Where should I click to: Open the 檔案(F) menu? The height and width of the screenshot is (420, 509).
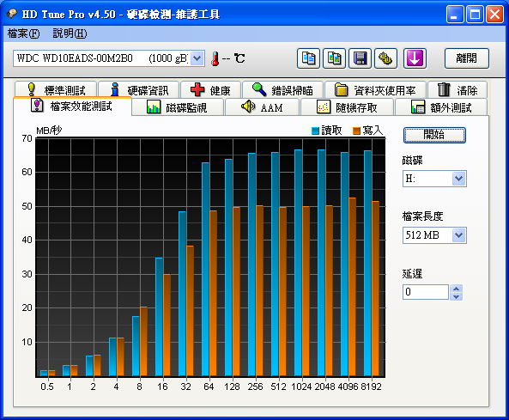23,33
